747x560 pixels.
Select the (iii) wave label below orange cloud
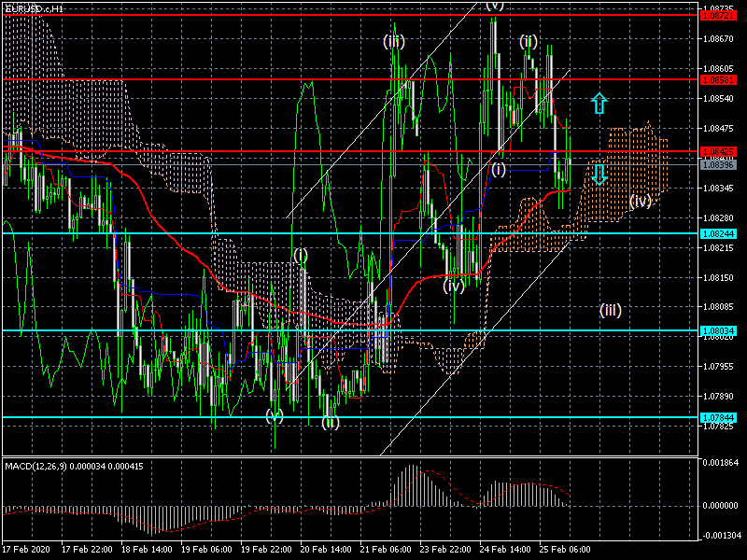610,309
